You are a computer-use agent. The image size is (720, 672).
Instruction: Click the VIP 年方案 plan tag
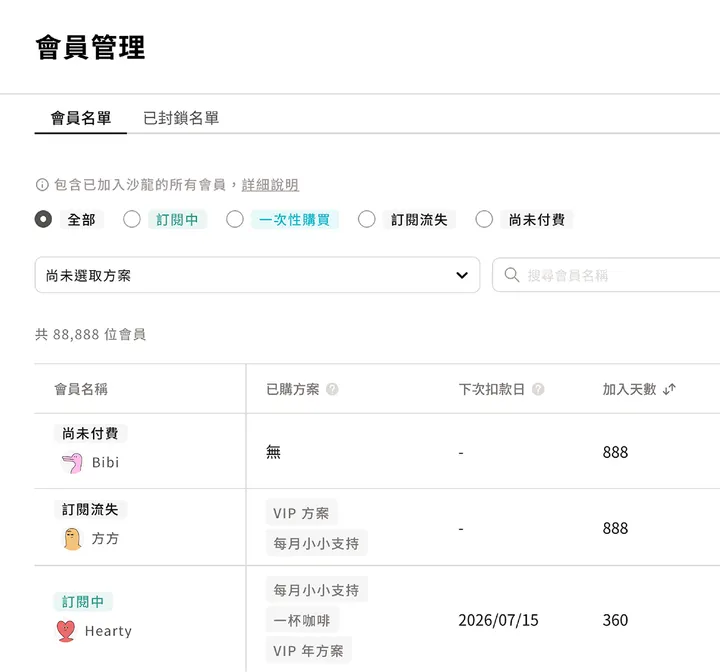point(308,650)
